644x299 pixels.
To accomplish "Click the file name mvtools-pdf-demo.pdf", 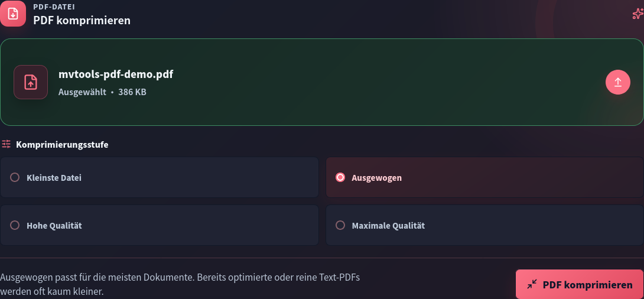I will click(x=116, y=74).
